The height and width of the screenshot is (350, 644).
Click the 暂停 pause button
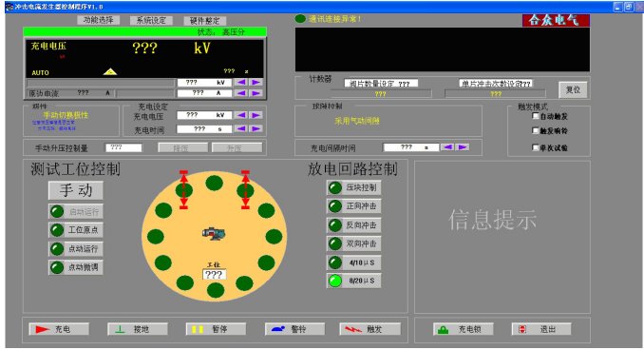[216, 329]
